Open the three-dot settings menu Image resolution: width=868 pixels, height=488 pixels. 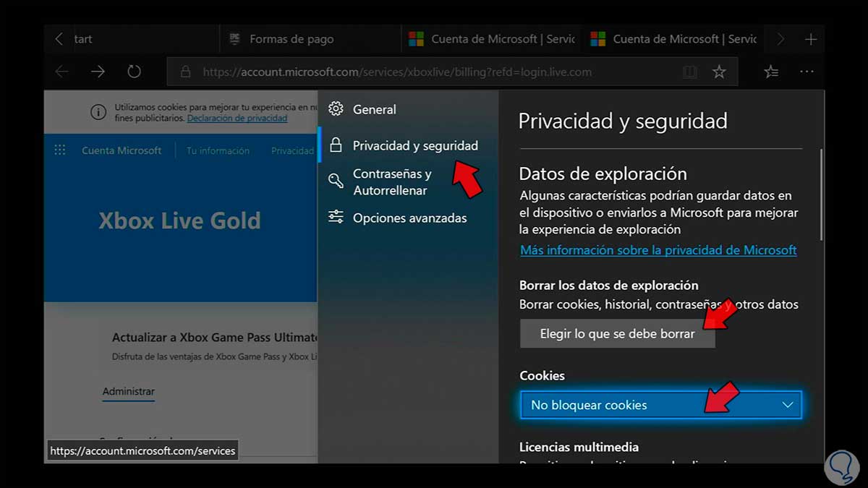click(x=807, y=72)
